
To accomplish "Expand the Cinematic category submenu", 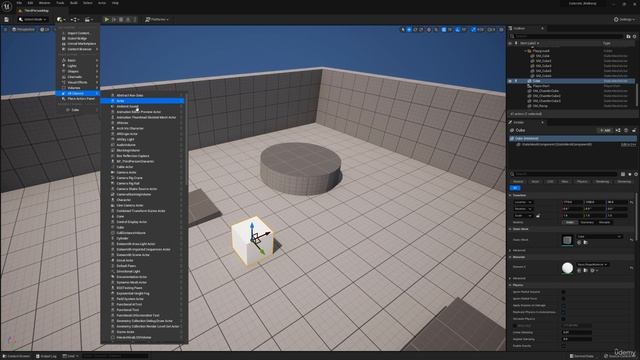I will (x=79, y=77).
